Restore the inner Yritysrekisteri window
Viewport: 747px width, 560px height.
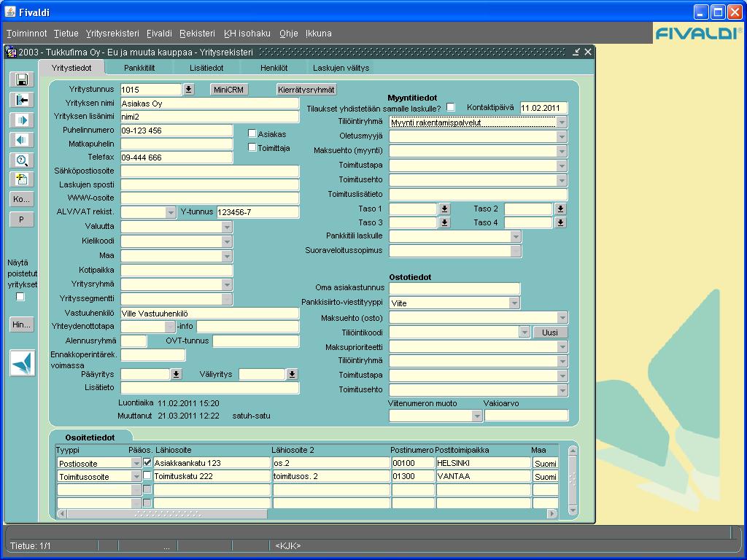[576, 52]
